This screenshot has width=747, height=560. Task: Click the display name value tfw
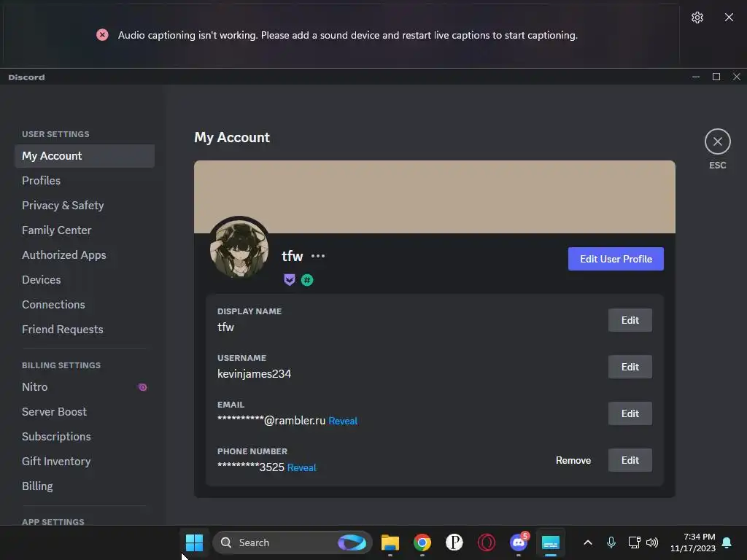point(226,327)
